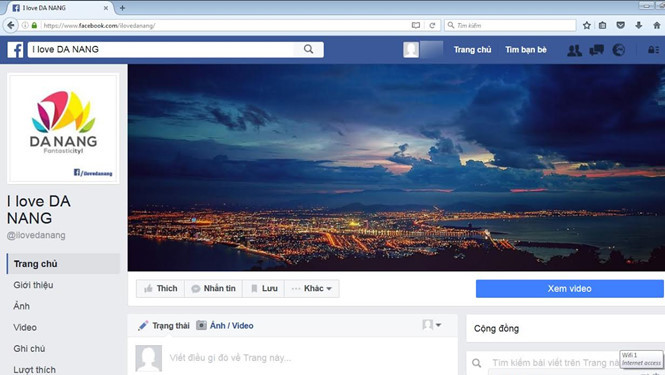Open the night city cover photo
The height and width of the screenshot is (375, 665).
pos(396,168)
